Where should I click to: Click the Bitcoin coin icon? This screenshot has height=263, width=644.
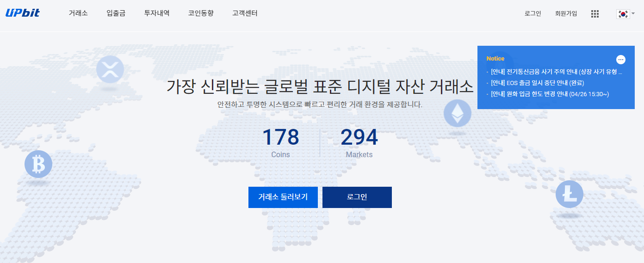tap(38, 164)
